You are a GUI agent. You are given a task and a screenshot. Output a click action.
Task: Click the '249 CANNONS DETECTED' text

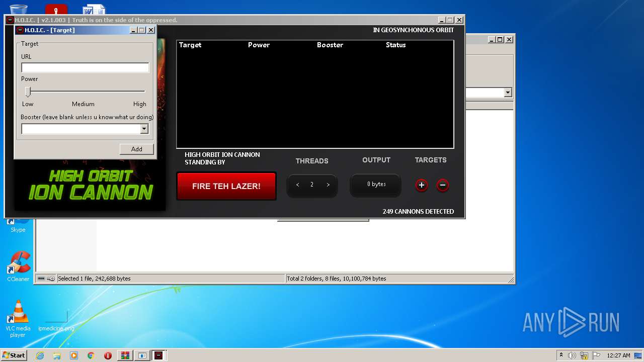[x=418, y=211]
